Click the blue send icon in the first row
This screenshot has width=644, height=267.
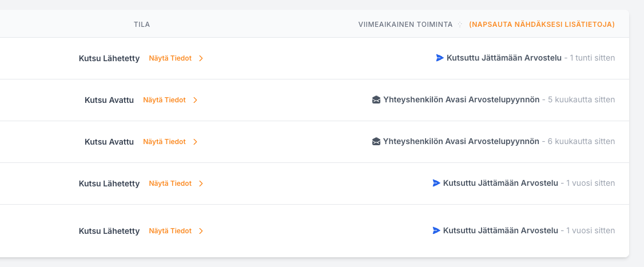click(440, 58)
